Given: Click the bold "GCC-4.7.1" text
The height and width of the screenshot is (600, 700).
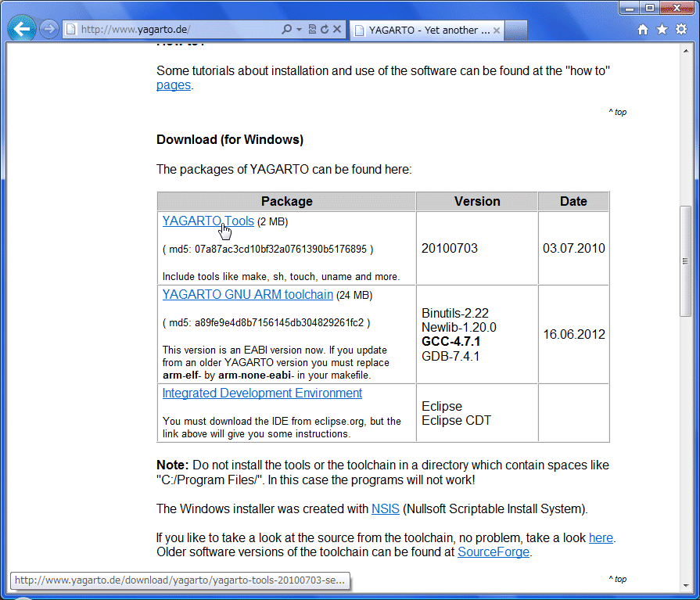Looking at the screenshot, I should coord(451,342).
